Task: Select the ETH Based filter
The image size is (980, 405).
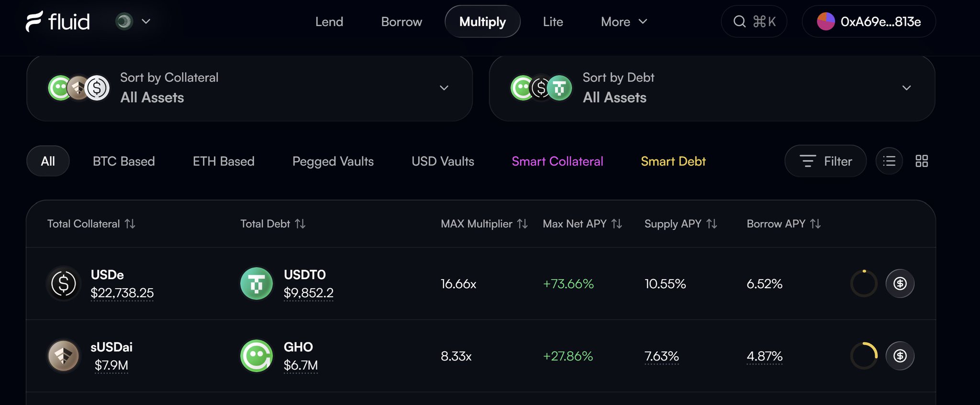Action: (223, 161)
